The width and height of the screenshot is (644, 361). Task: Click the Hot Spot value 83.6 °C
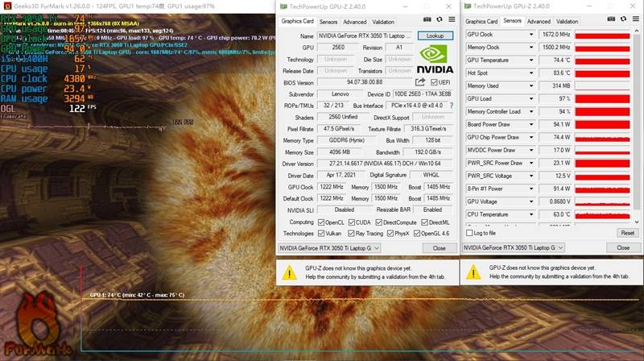point(561,73)
